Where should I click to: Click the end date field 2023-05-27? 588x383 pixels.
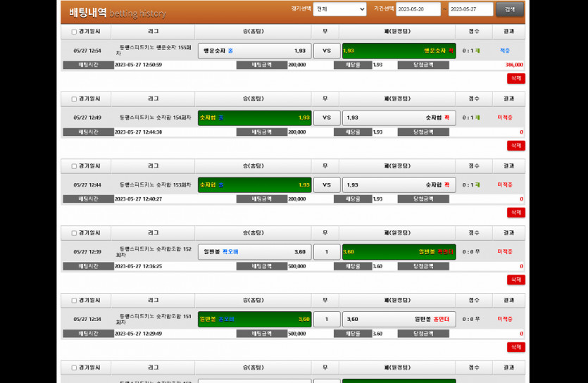click(470, 9)
